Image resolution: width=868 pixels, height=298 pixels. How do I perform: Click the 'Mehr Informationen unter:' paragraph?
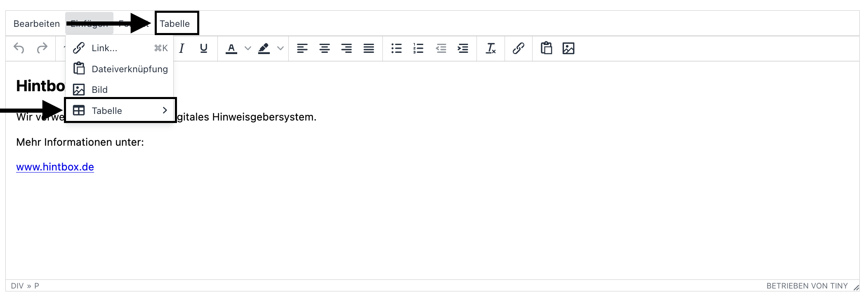80,142
